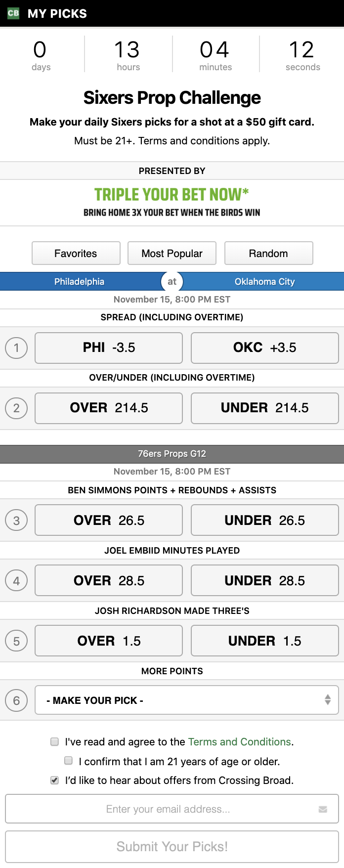Viewport: 344px width, 868px height.
Task: Confirm 21 years of age checkbox
Action: tap(69, 761)
